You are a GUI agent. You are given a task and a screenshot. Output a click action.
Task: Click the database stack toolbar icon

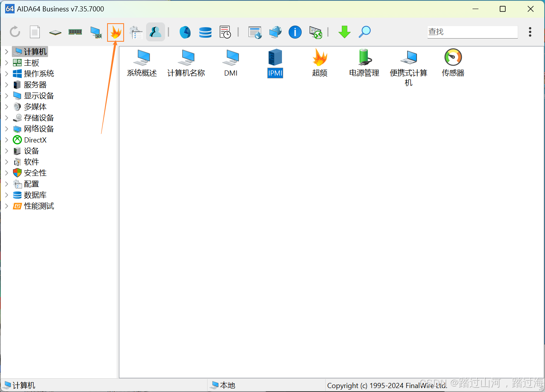[205, 32]
